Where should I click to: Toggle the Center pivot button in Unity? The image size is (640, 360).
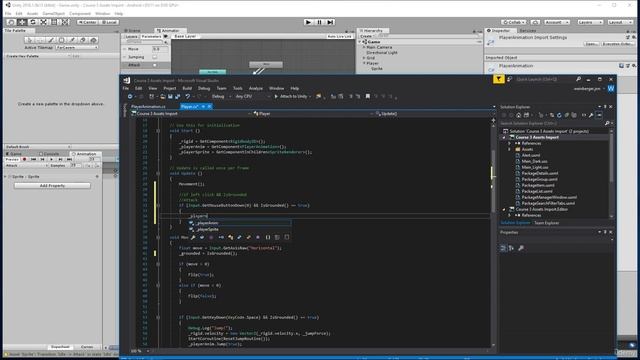(x=87, y=22)
